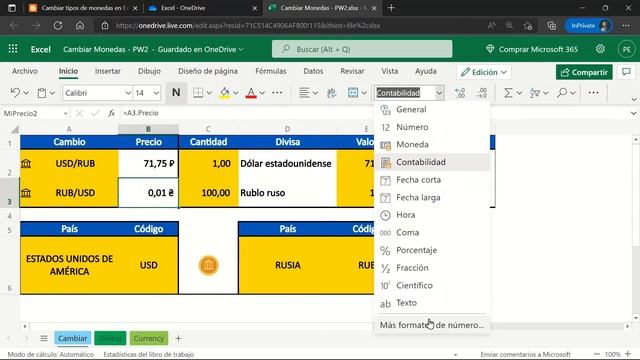Click the browser Refresh icon
This screenshot has height=360, width=640.
[x=58, y=25]
